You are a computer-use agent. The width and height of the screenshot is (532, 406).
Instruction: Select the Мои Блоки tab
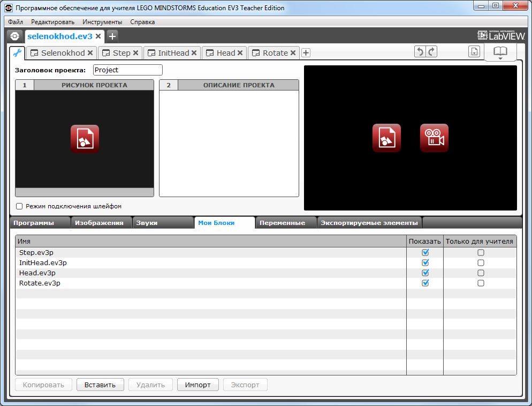(225, 223)
